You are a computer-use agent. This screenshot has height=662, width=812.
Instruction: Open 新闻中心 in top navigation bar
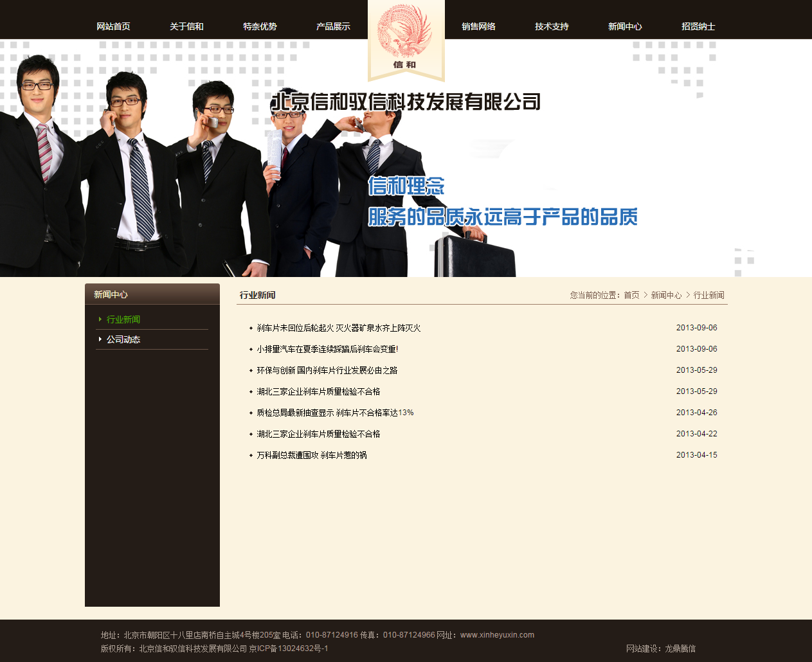coord(625,26)
